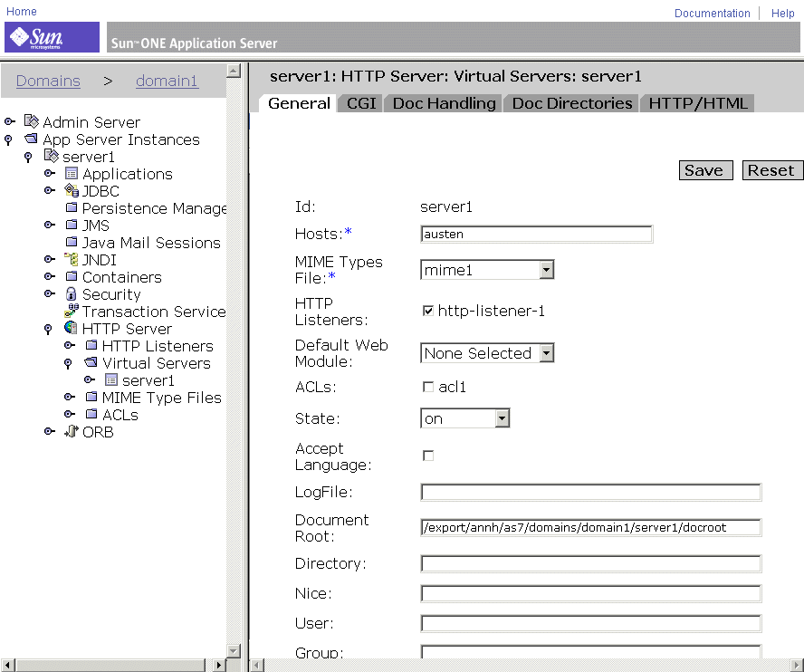Click tree panel scroll down arrow
Viewport: 804px width, 672px height.
[x=234, y=650]
